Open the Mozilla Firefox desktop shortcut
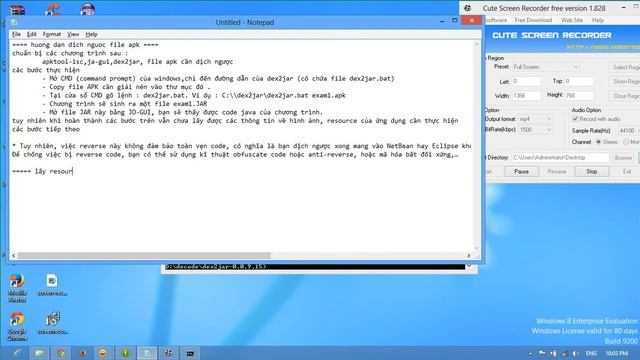This screenshot has width=640, height=360. pos(17,288)
